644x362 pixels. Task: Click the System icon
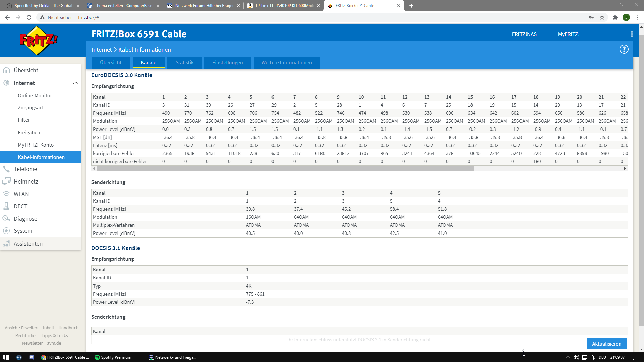click(x=6, y=231)
